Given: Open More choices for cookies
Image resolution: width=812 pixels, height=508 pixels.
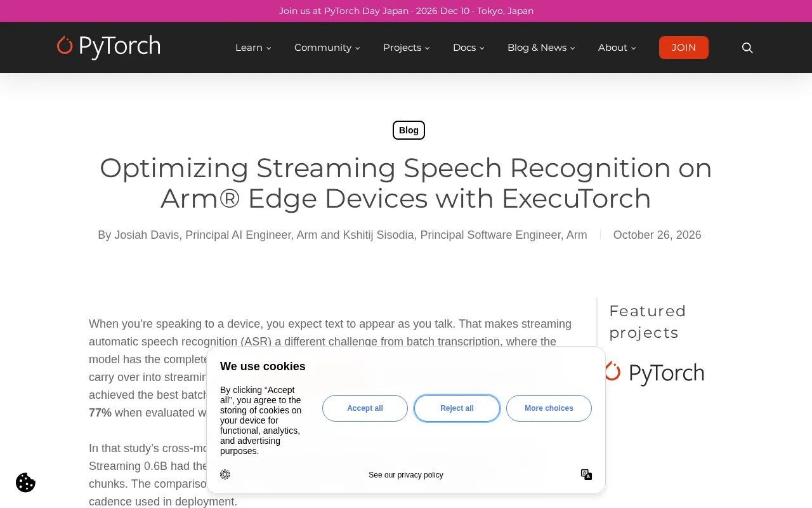Looking at the screenshot, I should pos(549,408).
